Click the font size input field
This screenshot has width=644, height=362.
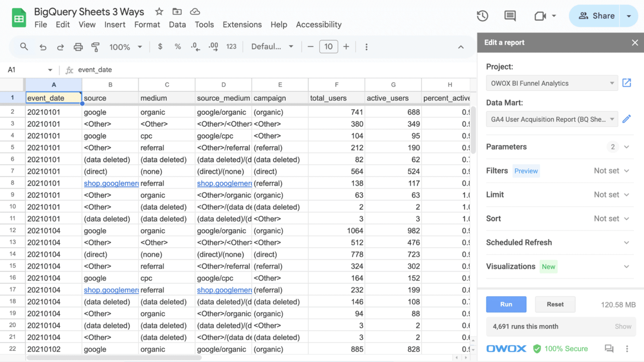tap(329, 47)
